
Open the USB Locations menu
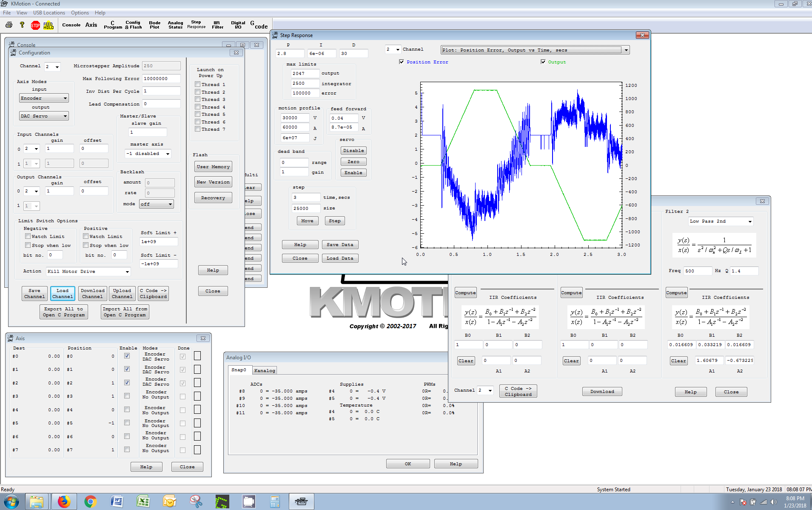tap(49, 13)
